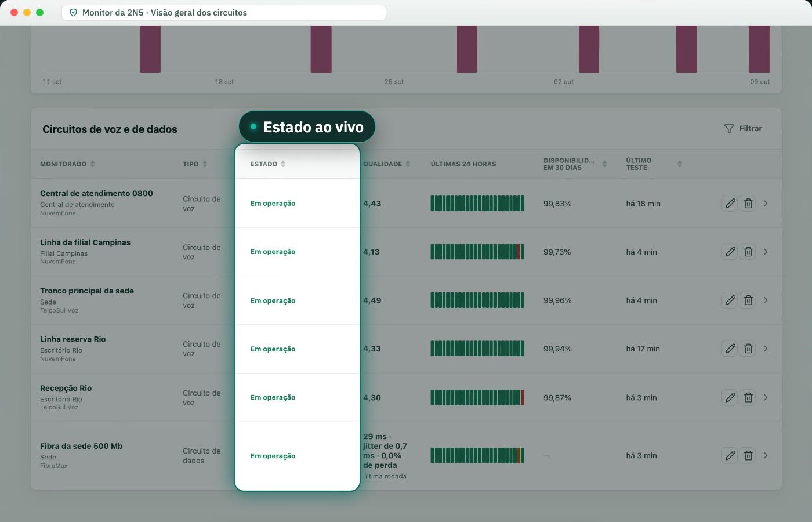Click 24-hour bar of Linha da filial Campinas

click(x=477, y=252)
